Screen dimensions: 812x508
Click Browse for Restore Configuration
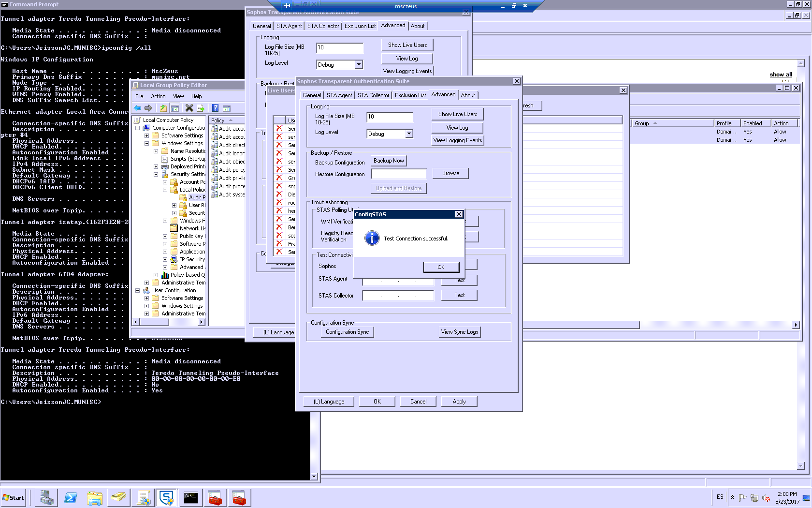click(450, 173)
